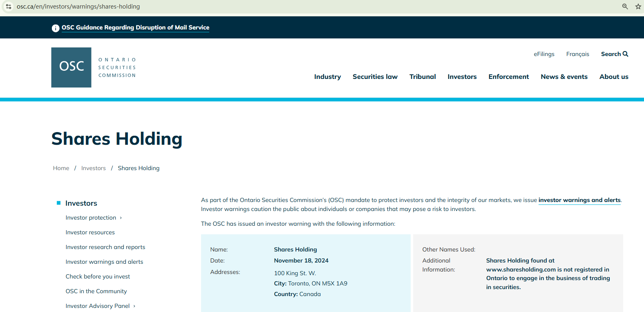
Task: Switch to Français language
Action: (x=578, y=54)
